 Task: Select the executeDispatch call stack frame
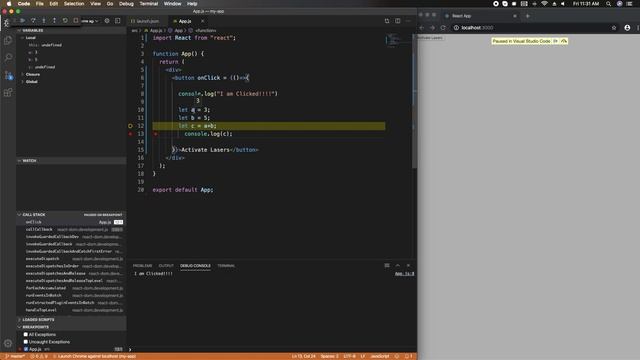[71, 259]
